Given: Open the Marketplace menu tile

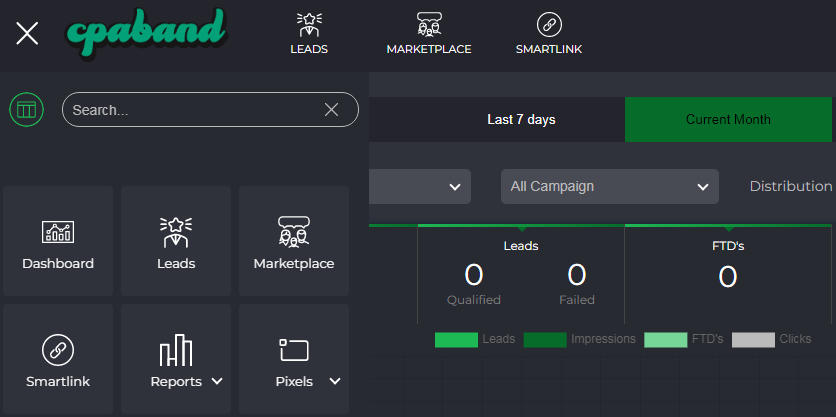Looking at the screenshot, I should pos(294,241).
